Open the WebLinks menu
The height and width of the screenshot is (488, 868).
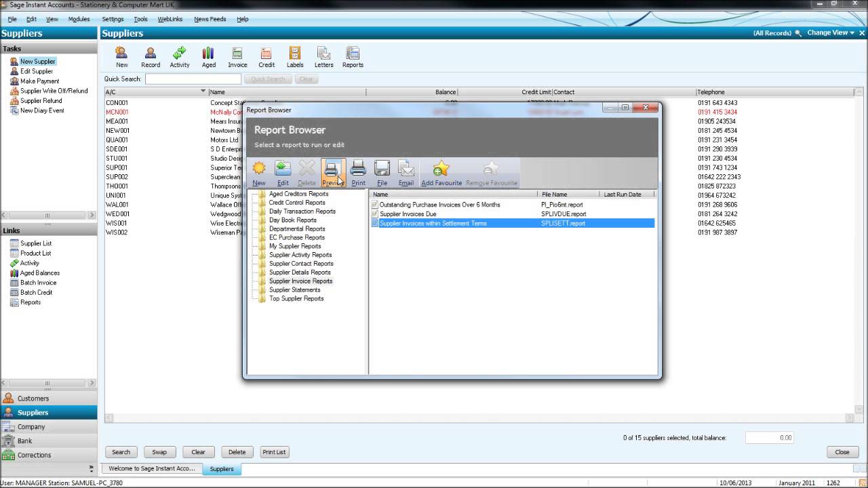170,19
